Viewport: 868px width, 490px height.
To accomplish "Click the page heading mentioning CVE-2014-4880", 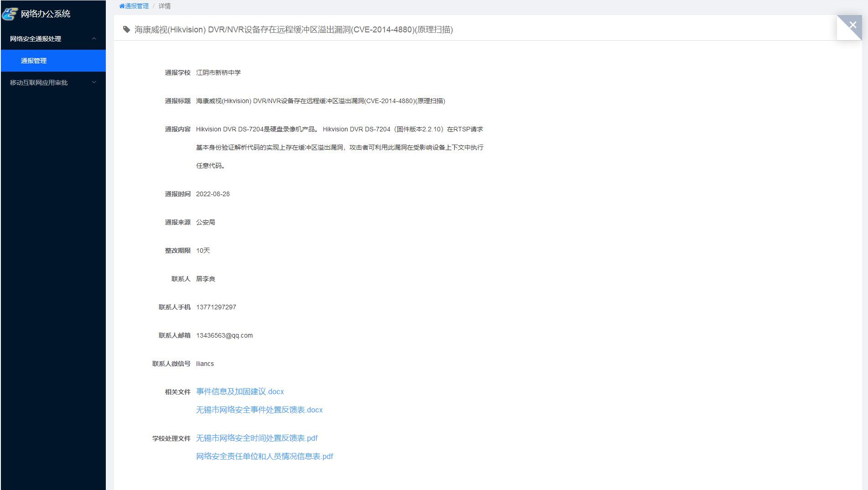I will coord(294,30).
